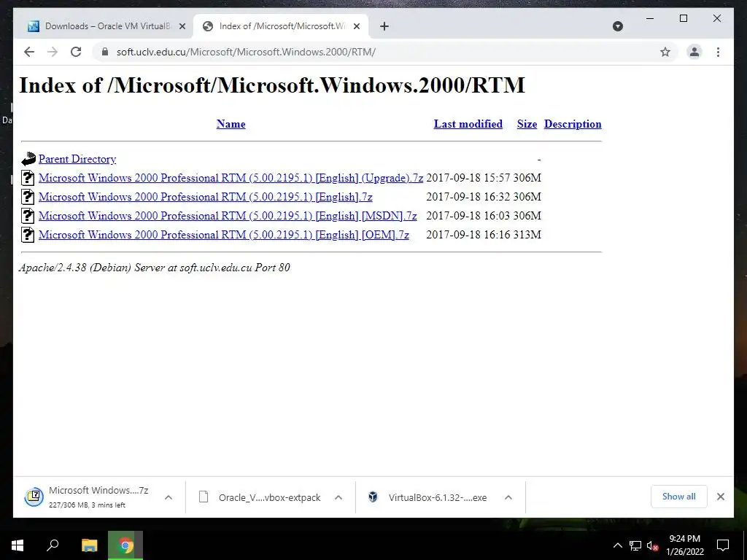Click the Index of /Microsoft page heading
747x560 pixels.
(x=272, y=85)
